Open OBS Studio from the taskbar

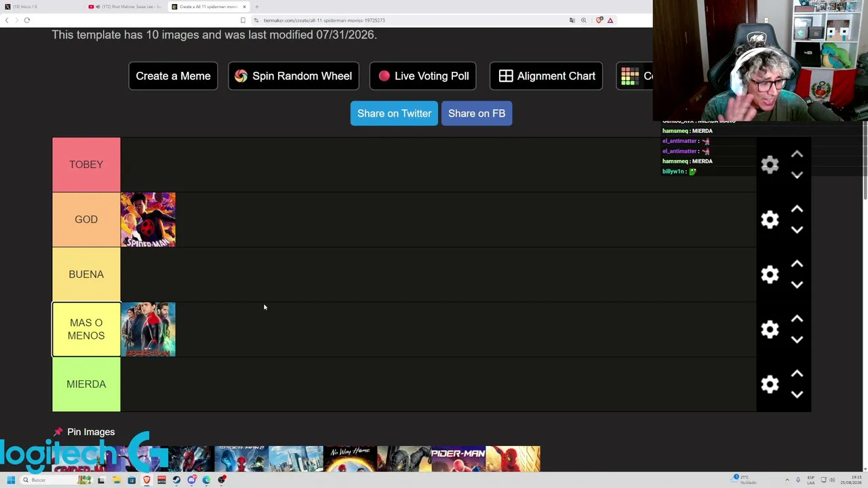tap(221, 480)
